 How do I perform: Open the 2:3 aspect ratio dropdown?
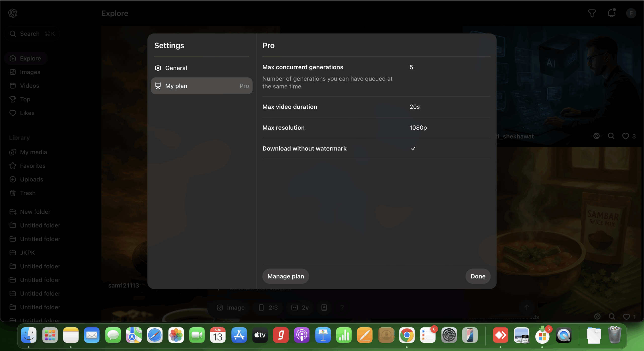click(268, 307)
